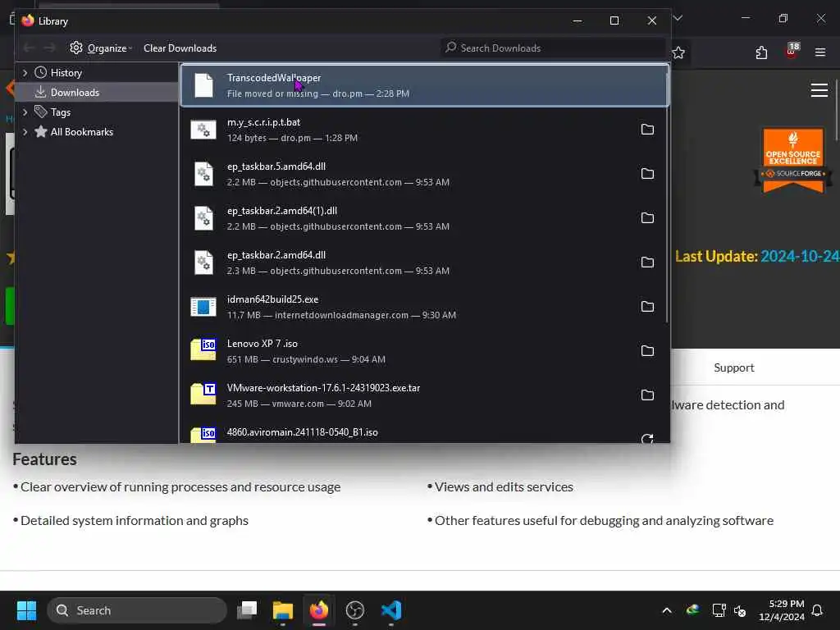Go back in Library navigation

pos(30,48)
